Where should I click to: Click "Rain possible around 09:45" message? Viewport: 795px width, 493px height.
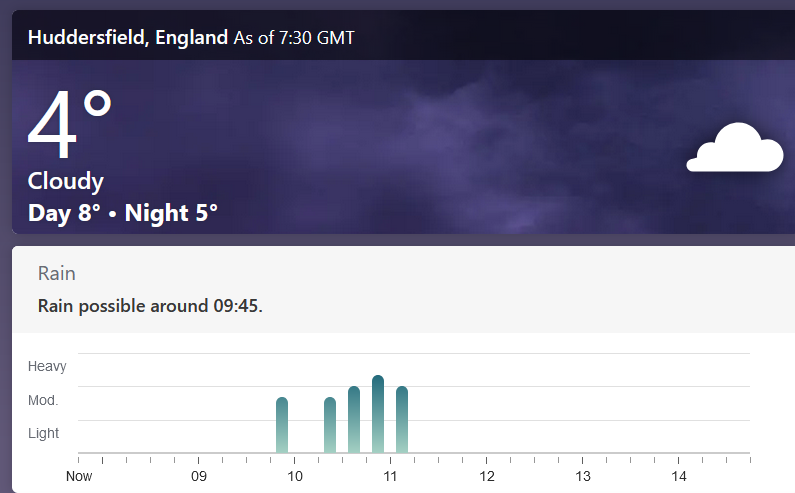coord(150,305)
